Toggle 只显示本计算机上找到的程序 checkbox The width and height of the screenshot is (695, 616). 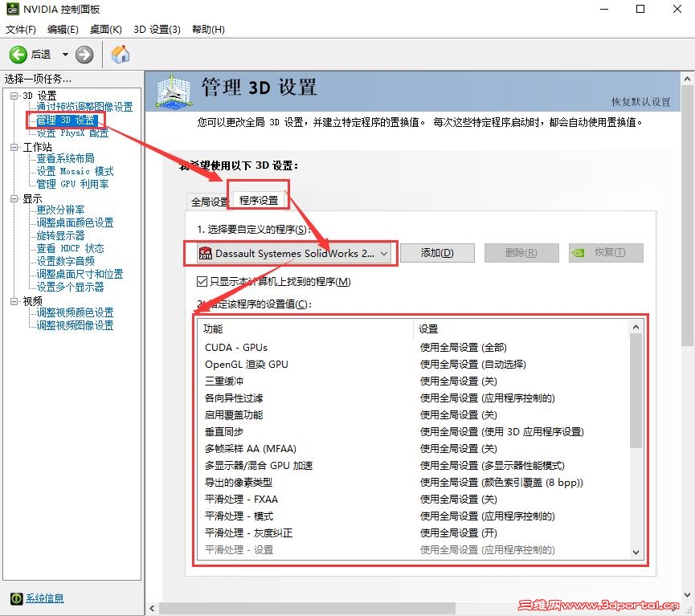click(202, 281)
